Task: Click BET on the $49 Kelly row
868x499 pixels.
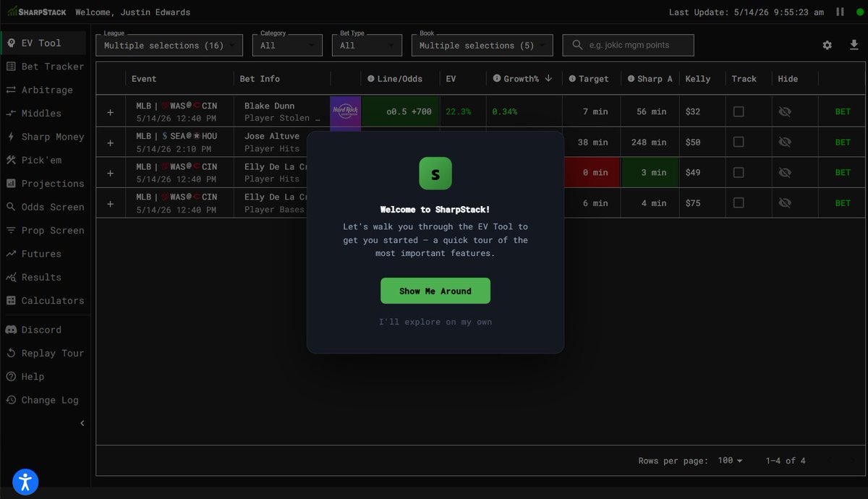Action: 843,172
